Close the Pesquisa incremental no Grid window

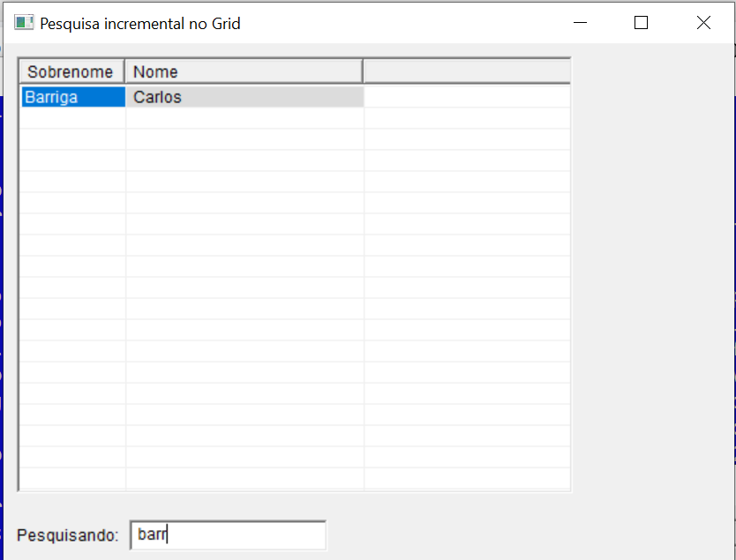pyautogui.click(x=703, y=23)
